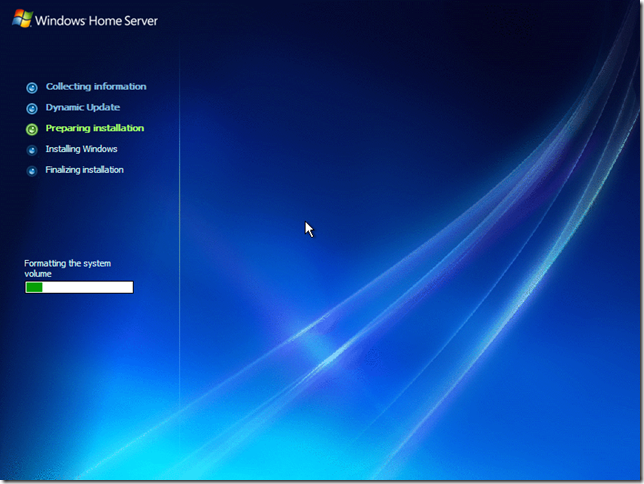This screenshot has height=484, width=644.
Task: Click the 'Collecting information' step label
Action: [x=96, y=87]
